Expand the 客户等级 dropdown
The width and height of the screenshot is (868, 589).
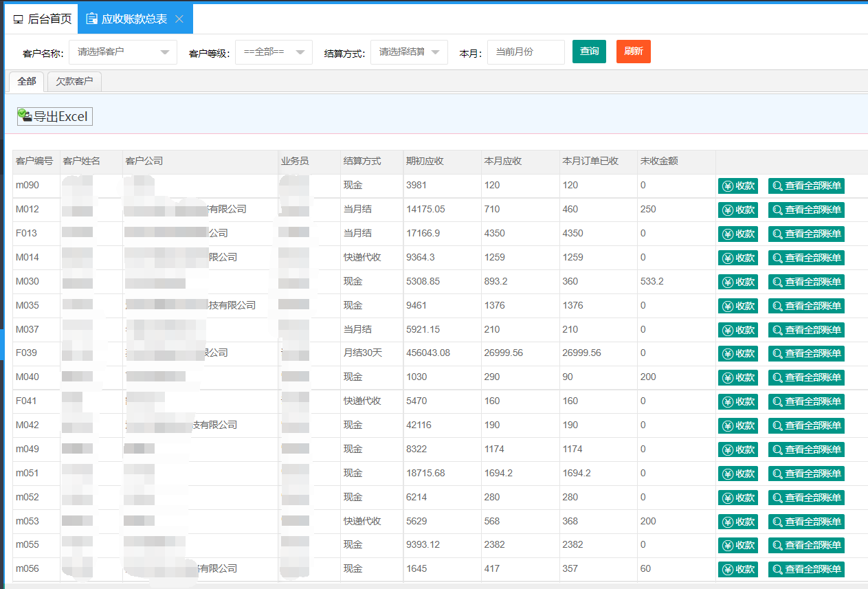(274, 52)
